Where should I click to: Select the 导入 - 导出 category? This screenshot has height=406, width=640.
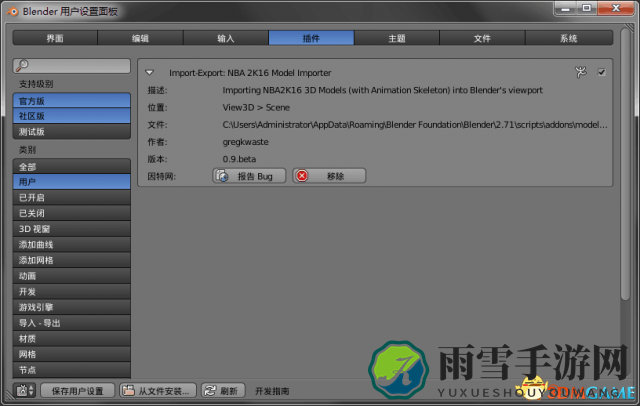coord(72,323)
